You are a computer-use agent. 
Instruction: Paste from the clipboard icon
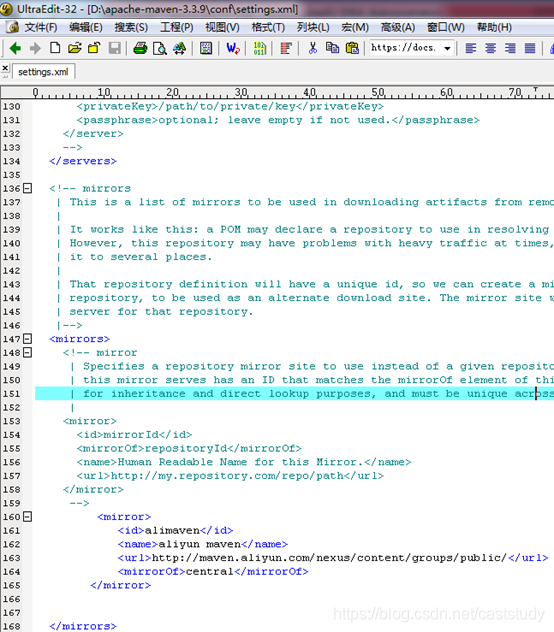click(352, 48)
